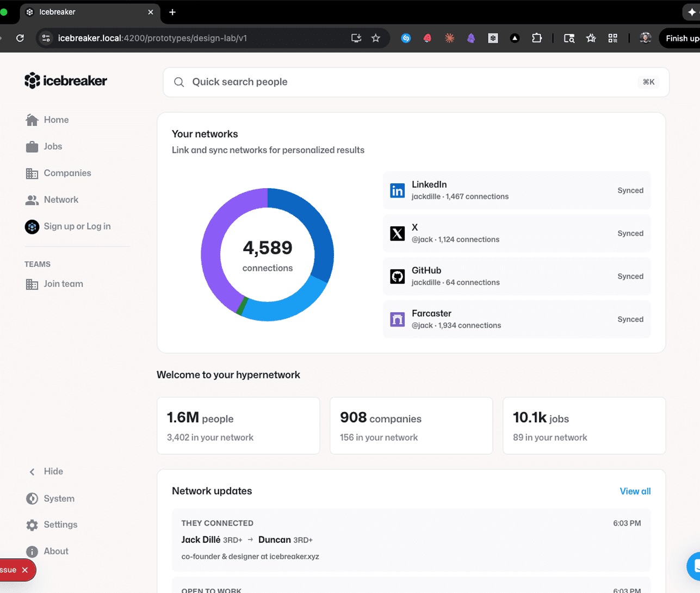Screen dimensions: 700x593
Task: Select the GitHub icon in networks list
Action: 398,276
